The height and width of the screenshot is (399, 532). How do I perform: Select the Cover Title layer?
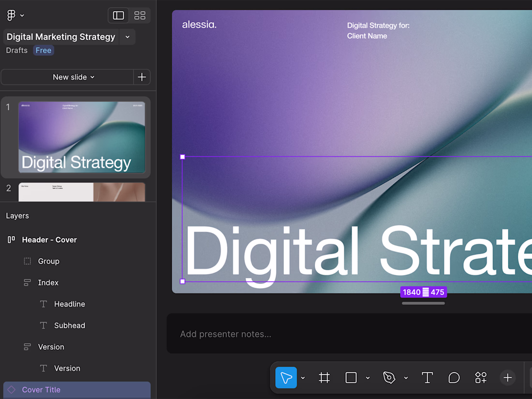click(77, 390)
